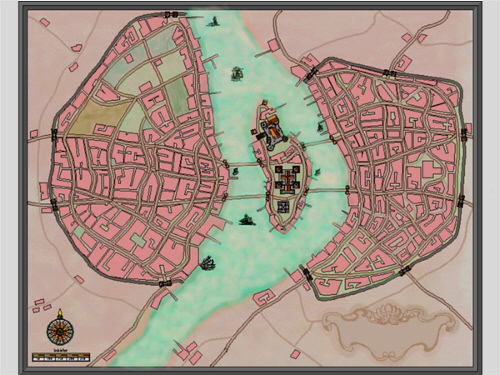Select the east city's southeast gate
The image size is (500, 375).
pos(405,271)
